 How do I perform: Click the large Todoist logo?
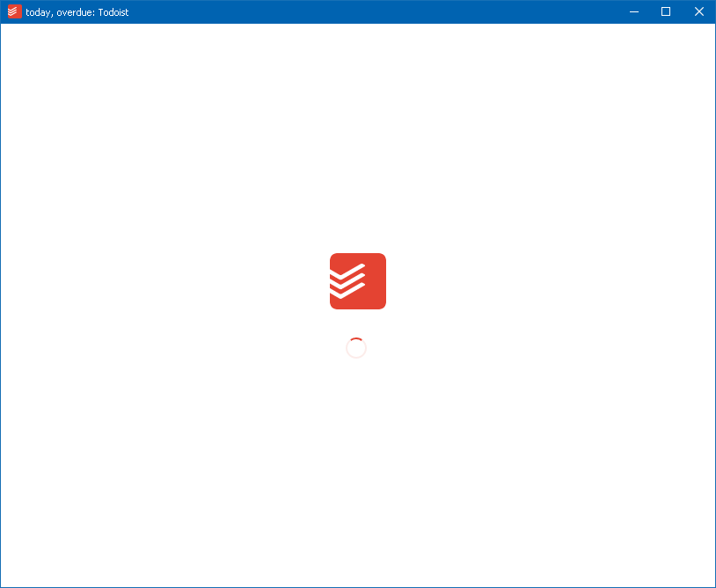[358, 281]
